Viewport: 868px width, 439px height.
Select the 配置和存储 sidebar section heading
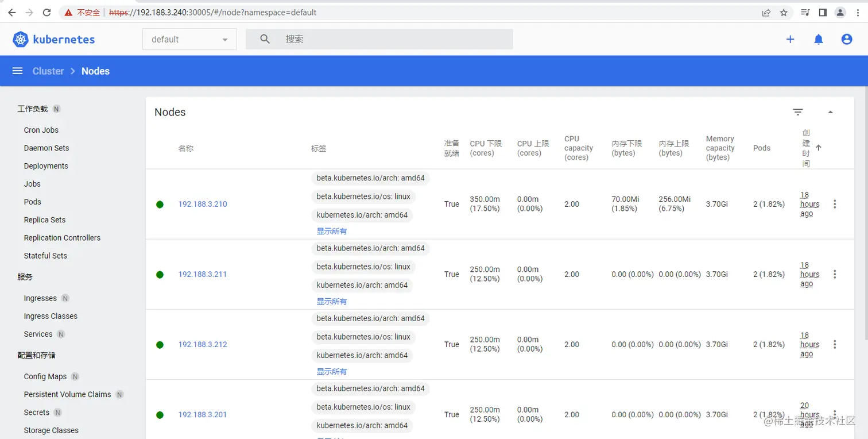tap(37, 355)
